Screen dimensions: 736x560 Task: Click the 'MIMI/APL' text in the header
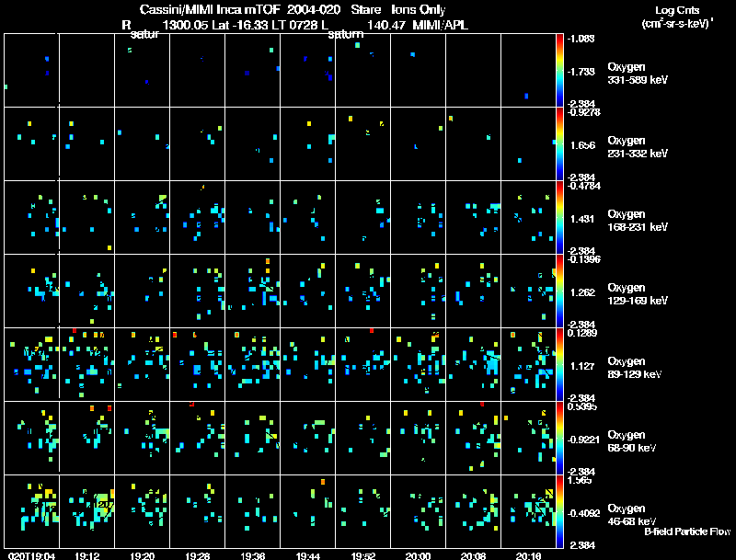[440, 25]
